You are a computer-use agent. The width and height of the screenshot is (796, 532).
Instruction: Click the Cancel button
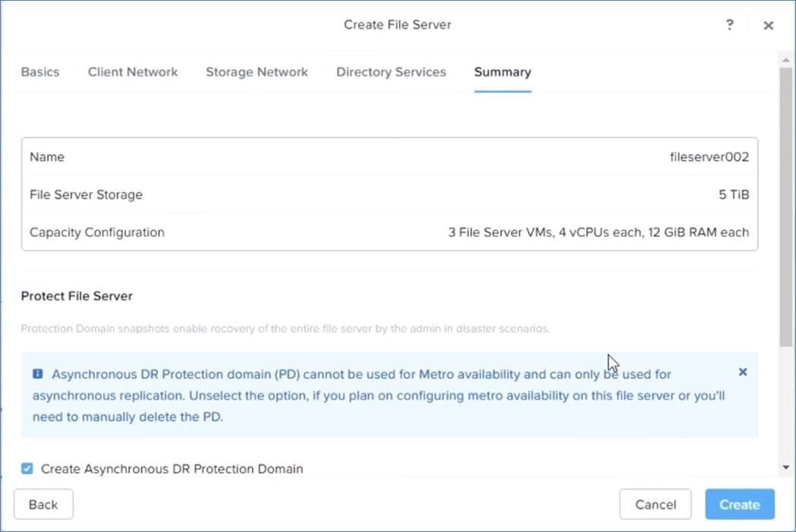pos(656,504)
